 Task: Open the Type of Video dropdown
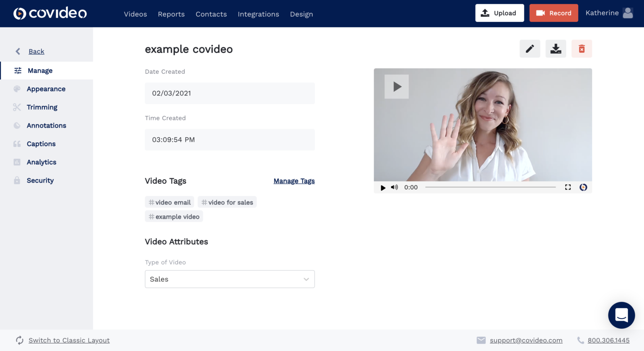pos(230,279)
